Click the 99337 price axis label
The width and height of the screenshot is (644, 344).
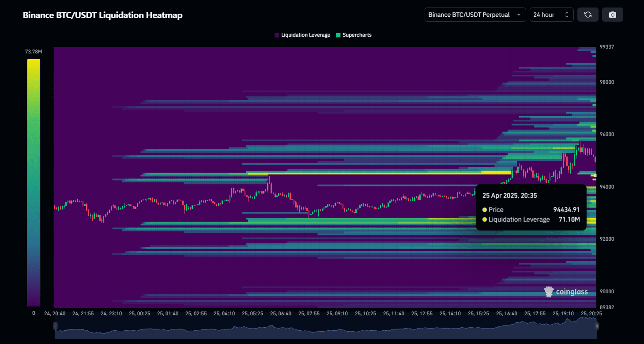[607, 47]
